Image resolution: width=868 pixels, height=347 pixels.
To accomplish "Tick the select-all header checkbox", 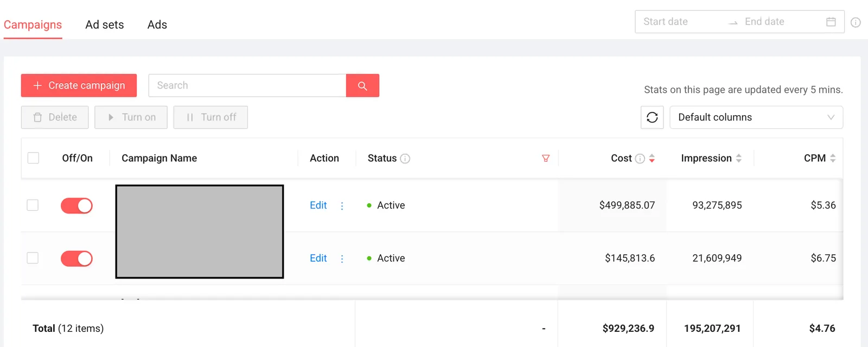I will pos(33,158).
